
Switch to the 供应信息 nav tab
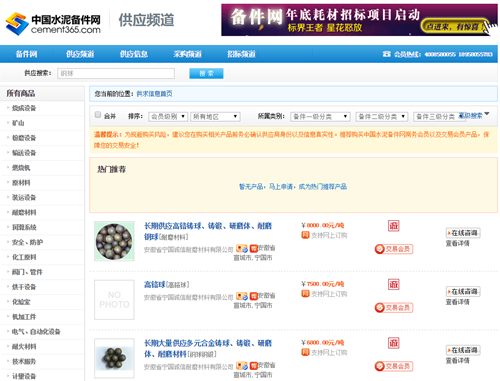click(x=134, y=54)
